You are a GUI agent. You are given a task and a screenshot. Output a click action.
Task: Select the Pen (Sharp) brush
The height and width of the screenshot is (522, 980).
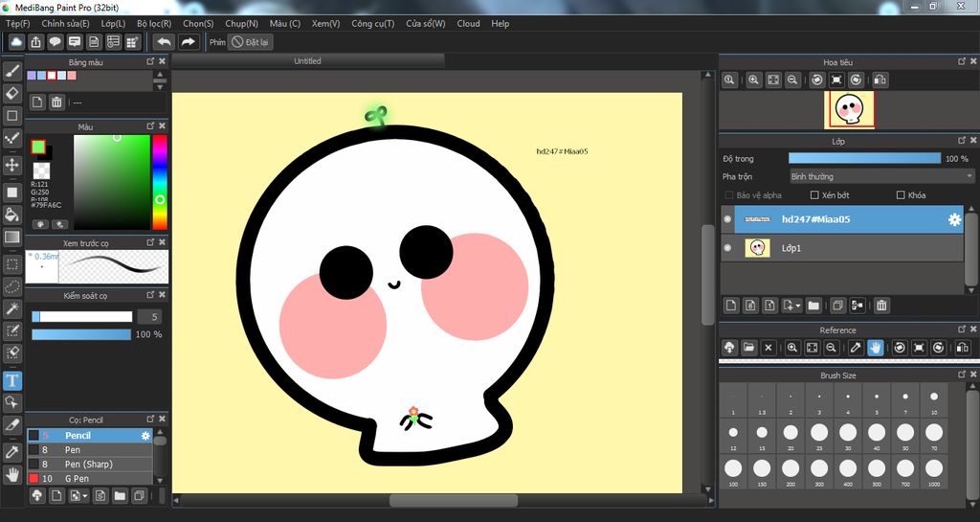pos(89,464)
